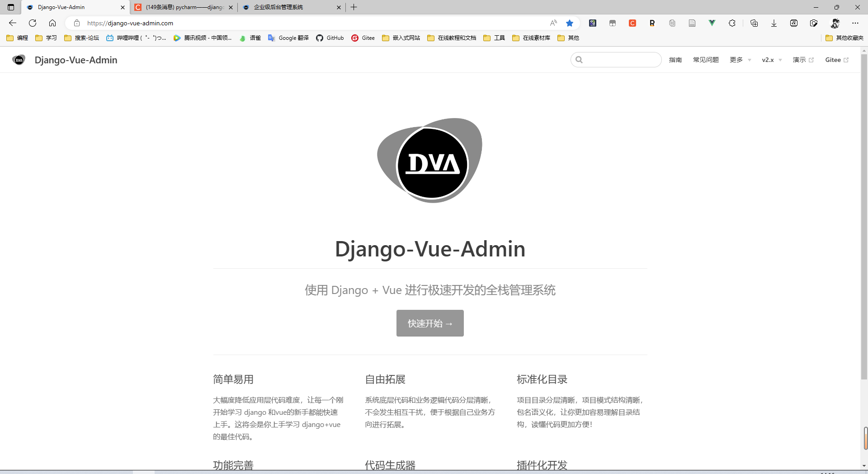The image size is (868, 474).
Task: Open the tab actions menu icon
Action: [11, 7]
